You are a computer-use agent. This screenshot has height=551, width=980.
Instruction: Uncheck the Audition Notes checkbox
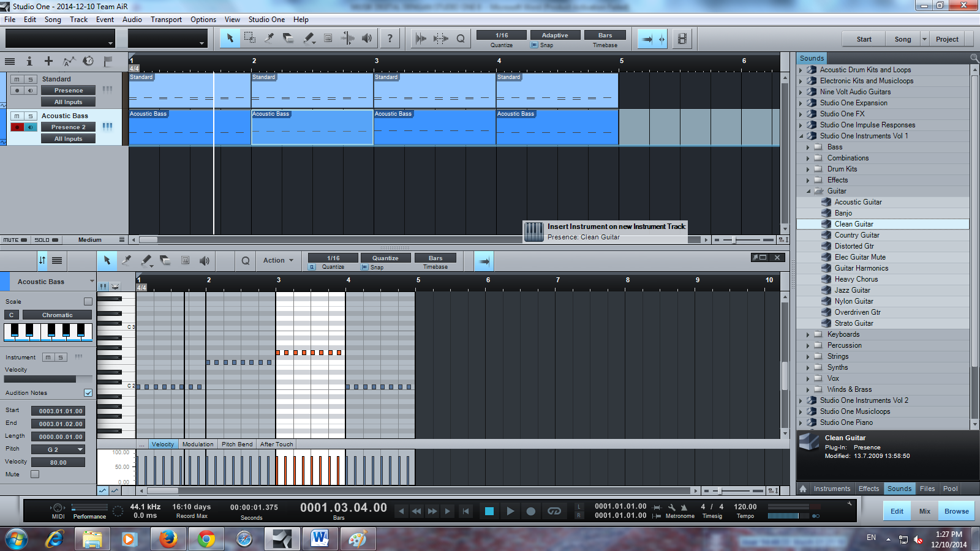(88, 392)
